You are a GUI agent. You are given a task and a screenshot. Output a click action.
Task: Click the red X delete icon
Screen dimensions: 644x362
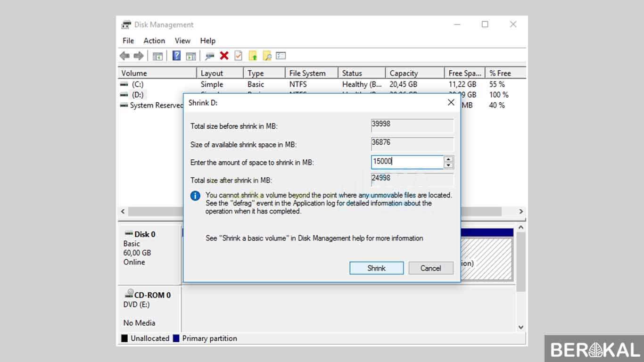click(224, 56)
